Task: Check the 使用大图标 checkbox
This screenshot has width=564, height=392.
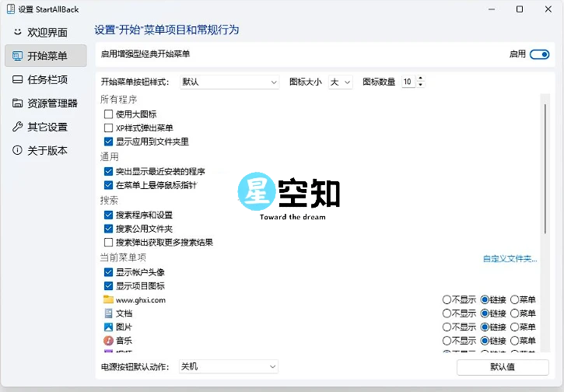Action: (108, 114)
